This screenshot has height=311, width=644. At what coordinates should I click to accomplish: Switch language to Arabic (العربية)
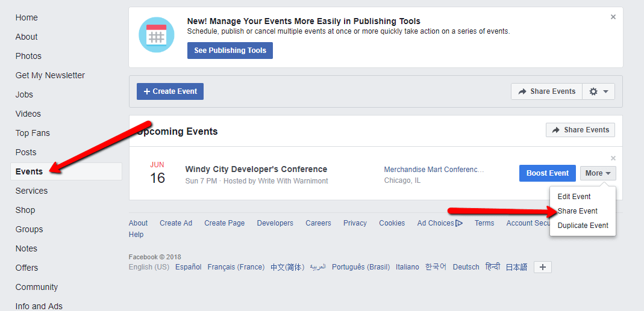point(317,267)
